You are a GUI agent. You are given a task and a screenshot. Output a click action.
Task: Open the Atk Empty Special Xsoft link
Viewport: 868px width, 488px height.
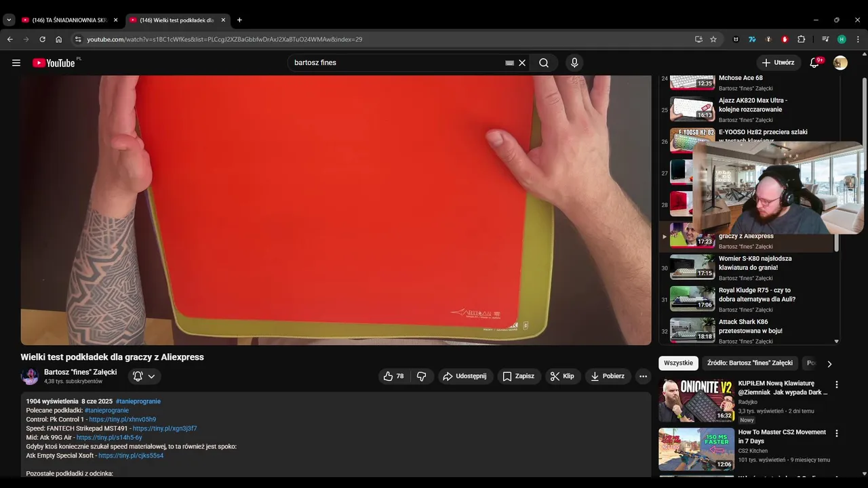tap(131, 455)
